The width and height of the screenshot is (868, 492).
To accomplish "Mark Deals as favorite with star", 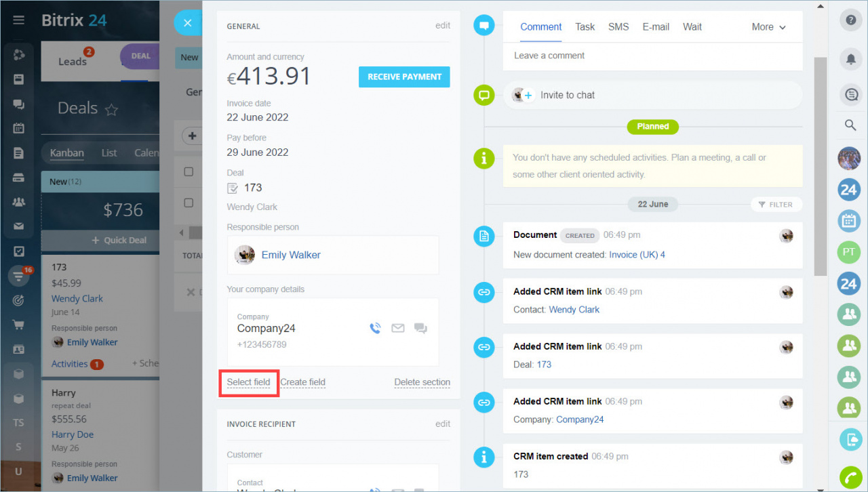I will 112,109.
